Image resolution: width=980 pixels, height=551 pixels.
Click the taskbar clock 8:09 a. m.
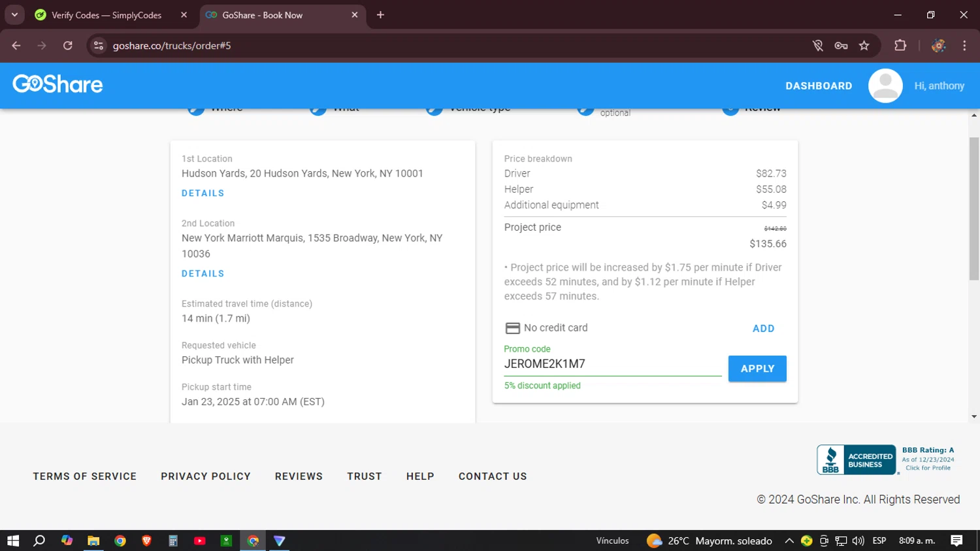coord(917,541)
